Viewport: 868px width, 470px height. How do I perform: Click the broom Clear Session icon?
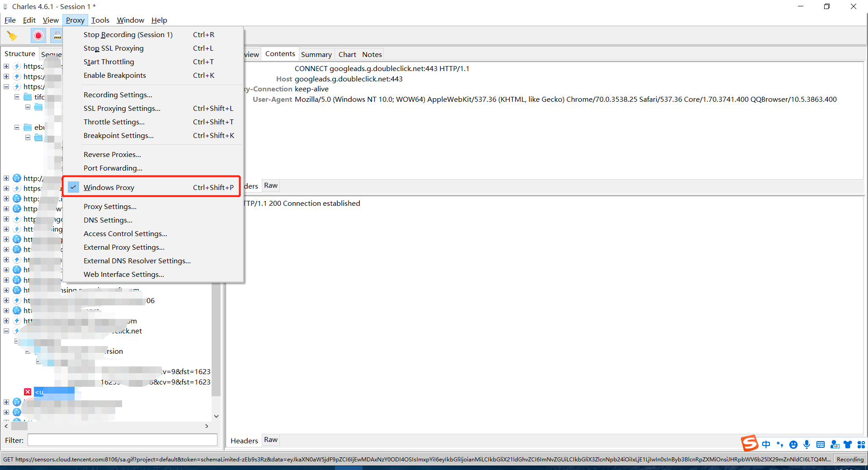coord(12,35)
